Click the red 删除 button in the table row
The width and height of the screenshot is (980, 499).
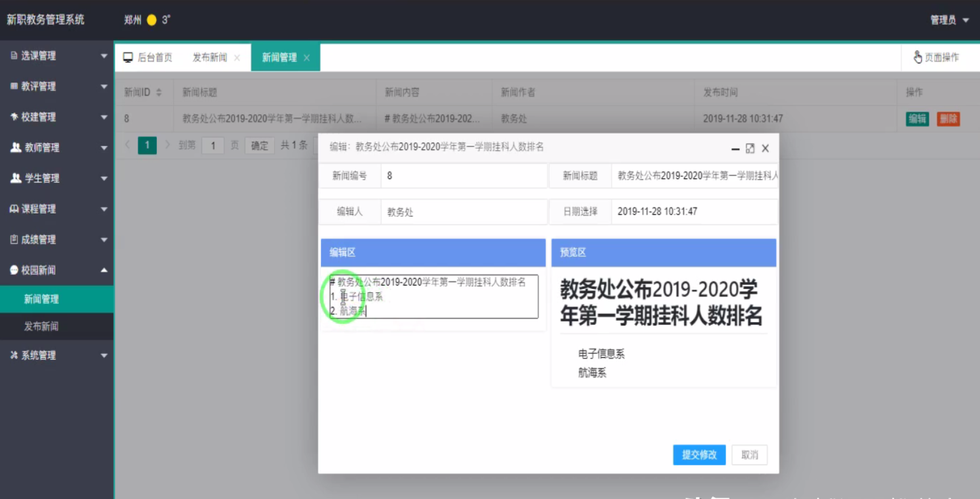(948, 119)
